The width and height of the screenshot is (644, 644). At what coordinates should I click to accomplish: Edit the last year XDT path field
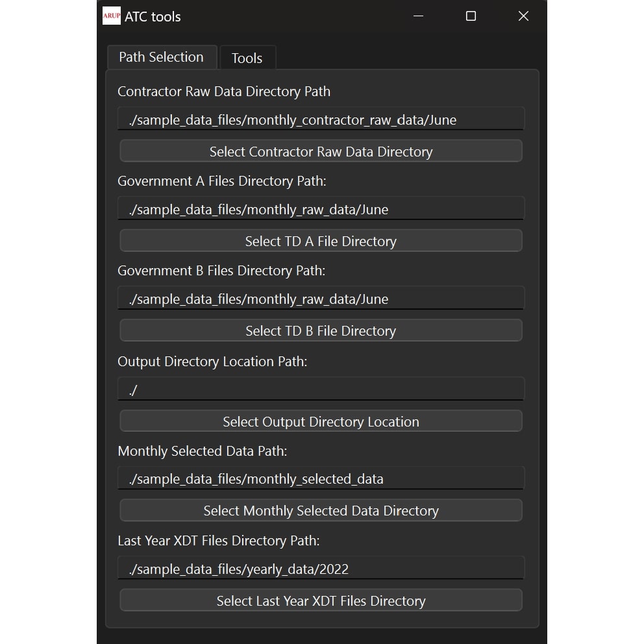point(321,569)
